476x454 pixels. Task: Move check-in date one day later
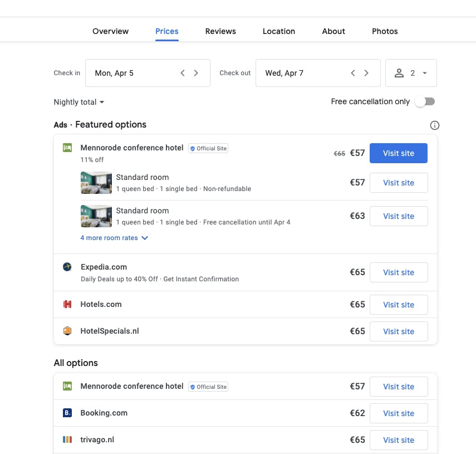tap(196, 73)
